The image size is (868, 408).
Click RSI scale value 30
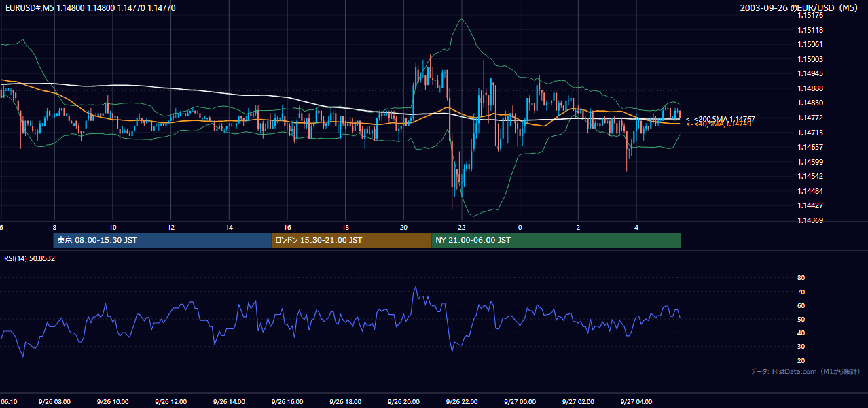tap(801, 347)
